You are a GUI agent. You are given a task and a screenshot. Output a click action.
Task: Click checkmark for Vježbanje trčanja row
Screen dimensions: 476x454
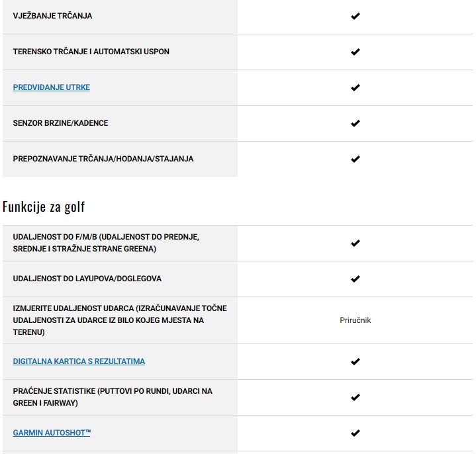pyautogui.click(x=355, y=16)
